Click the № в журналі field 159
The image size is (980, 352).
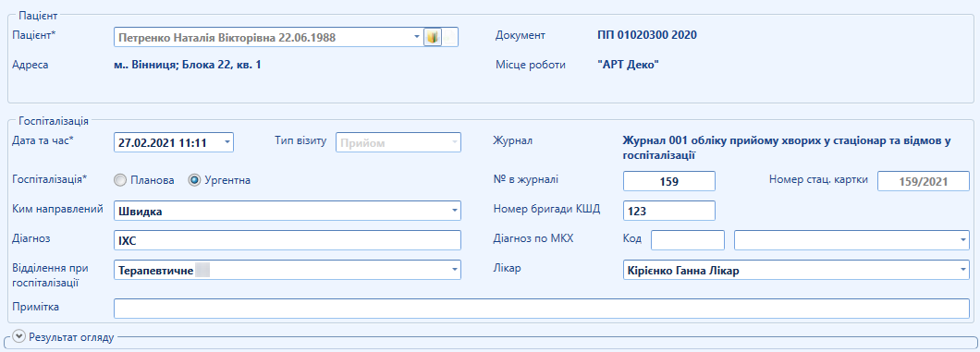(668, 182)
